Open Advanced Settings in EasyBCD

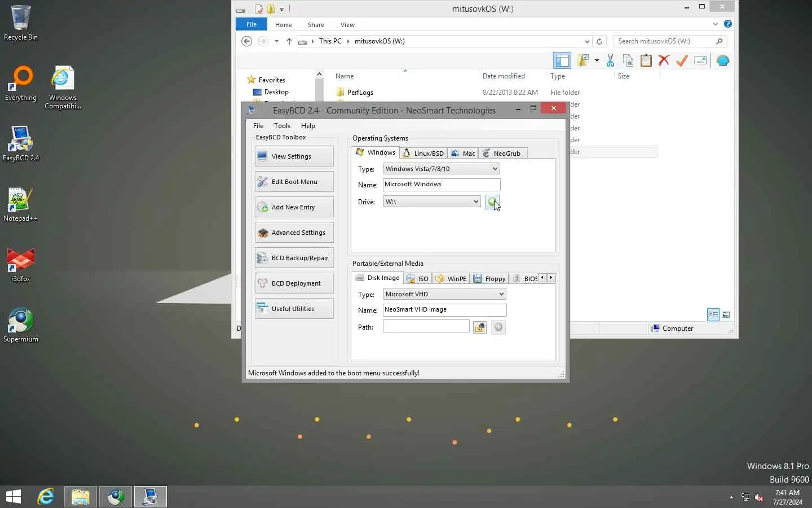tap(294, 233)
